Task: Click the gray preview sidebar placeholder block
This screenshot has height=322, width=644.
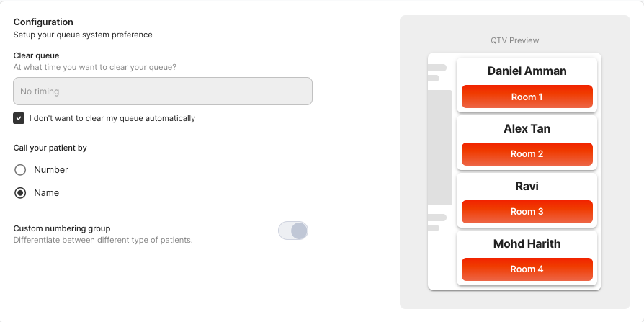Action: (x=440, y=148)
